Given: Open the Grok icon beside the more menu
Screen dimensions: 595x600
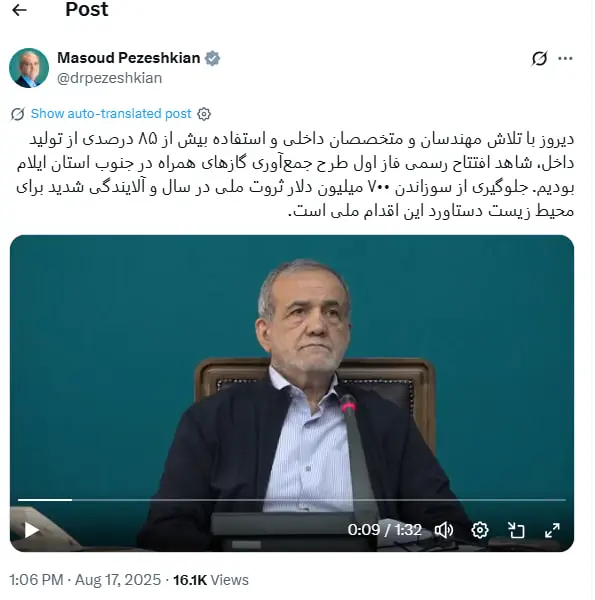Looking at the screenshot, I should click(x=540, y=59).
